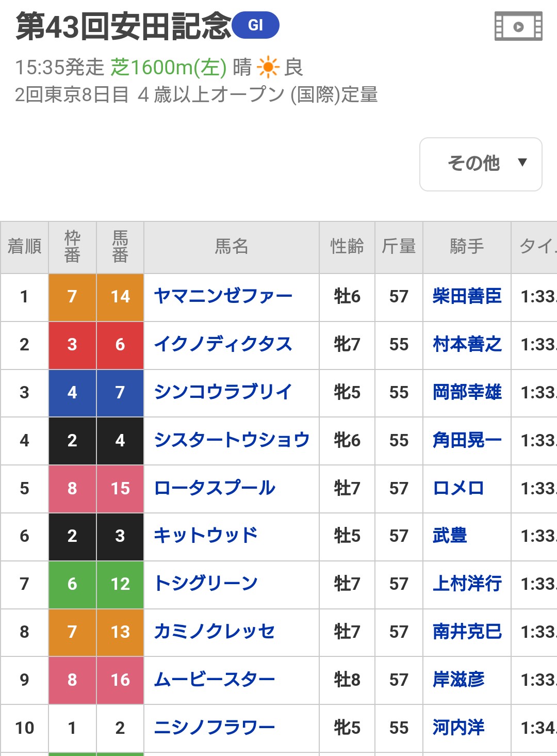Open horse ロータスプール page
The image size is (557, 756).
(x=215, y=488)
